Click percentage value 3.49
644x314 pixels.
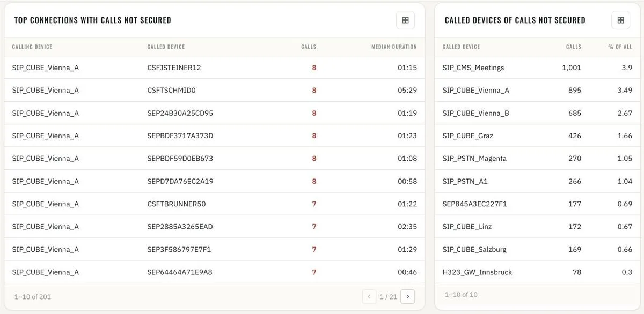625,90
